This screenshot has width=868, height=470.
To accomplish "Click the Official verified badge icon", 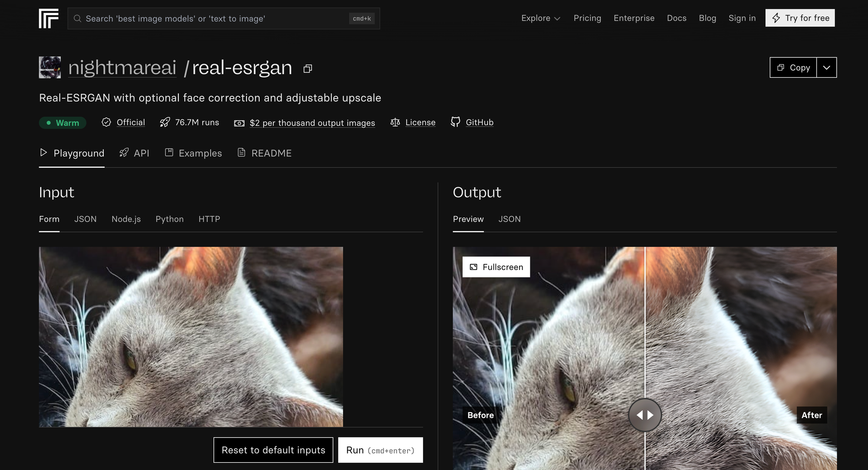I will [x=106, y=122].
